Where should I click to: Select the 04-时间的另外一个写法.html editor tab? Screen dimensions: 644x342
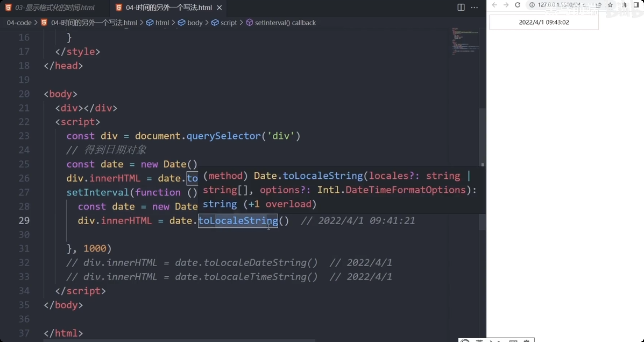[168, 8]
